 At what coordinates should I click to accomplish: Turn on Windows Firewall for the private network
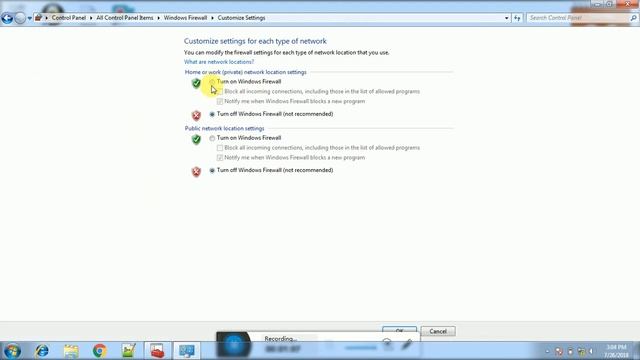coord(212,82)
